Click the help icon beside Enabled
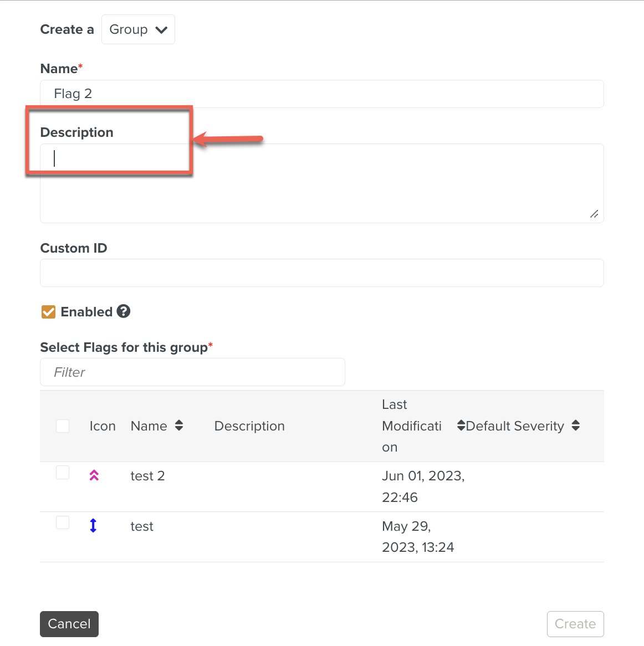 (x=124, y=311)
